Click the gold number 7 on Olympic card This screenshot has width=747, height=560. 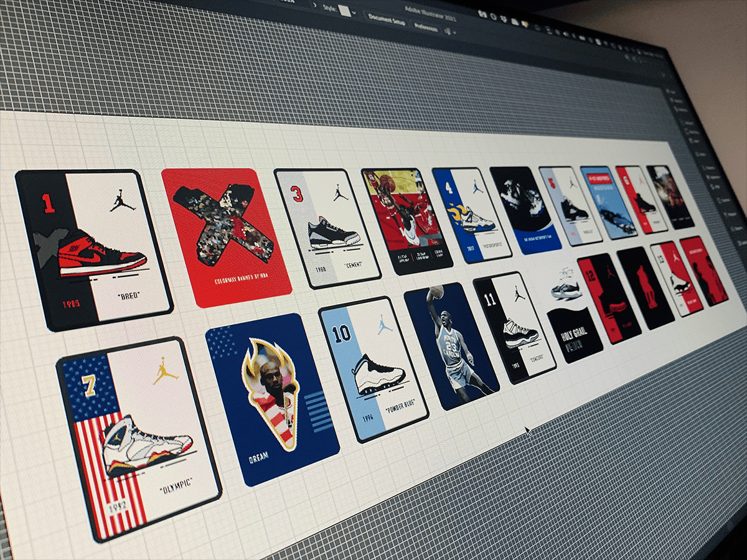[89, 385]
